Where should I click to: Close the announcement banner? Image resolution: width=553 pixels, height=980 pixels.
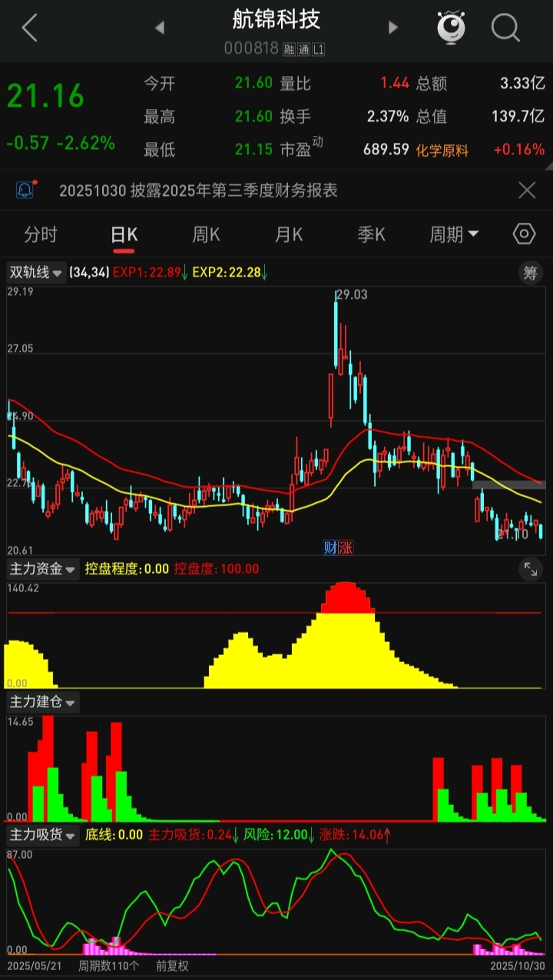[x=527, y=190]
